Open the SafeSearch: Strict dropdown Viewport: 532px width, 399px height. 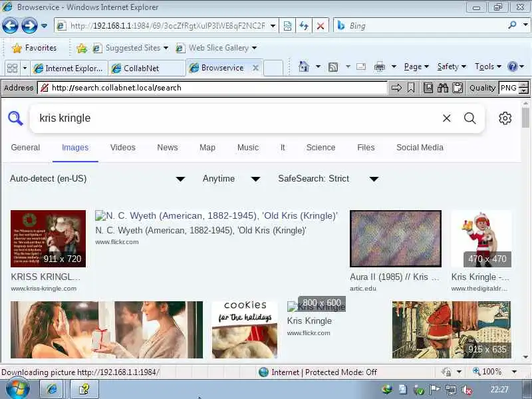click(329, 179)
